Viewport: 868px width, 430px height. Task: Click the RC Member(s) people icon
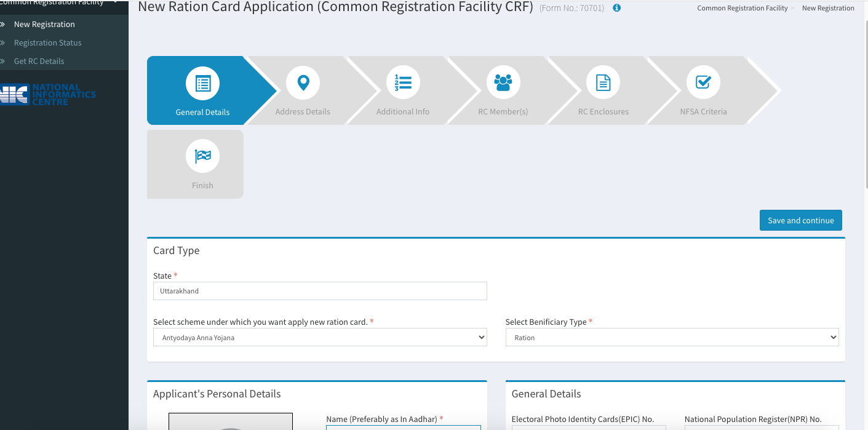pos(503,83)
